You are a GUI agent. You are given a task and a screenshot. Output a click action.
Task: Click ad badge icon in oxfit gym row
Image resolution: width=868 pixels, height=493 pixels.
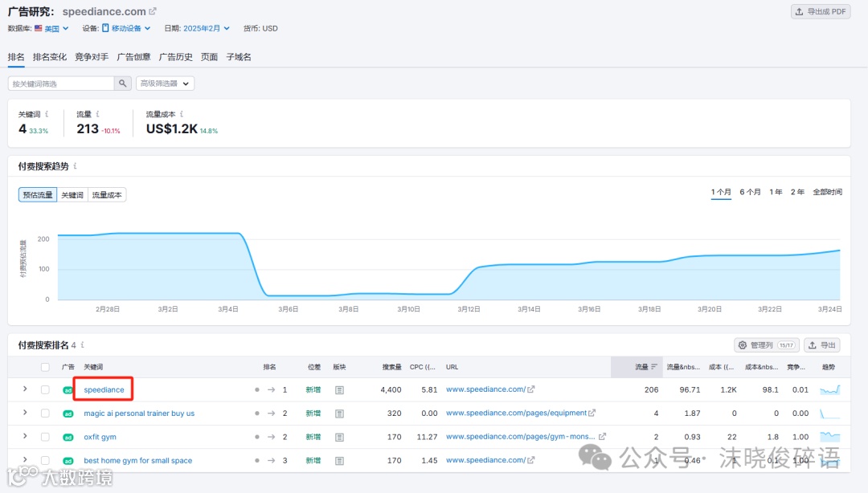click(x=68, y=437)
